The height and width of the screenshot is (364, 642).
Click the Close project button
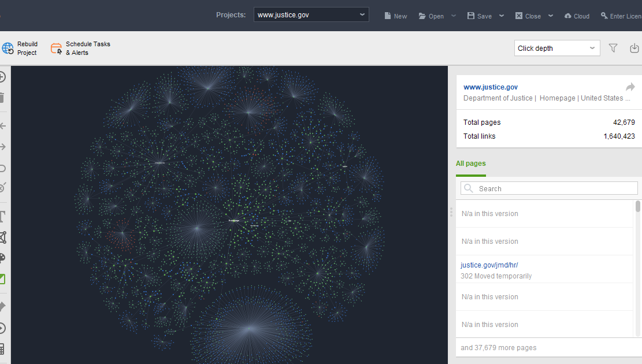click(x=528, y=16)
